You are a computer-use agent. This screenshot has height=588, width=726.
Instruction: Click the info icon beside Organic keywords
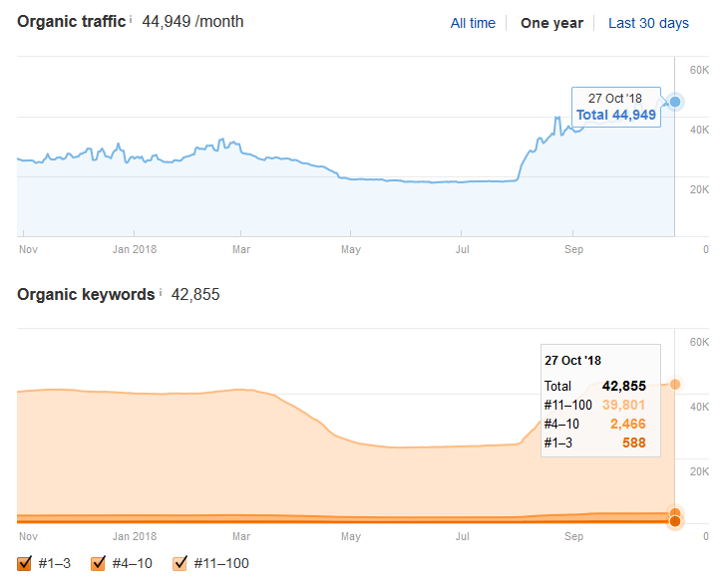160,292
